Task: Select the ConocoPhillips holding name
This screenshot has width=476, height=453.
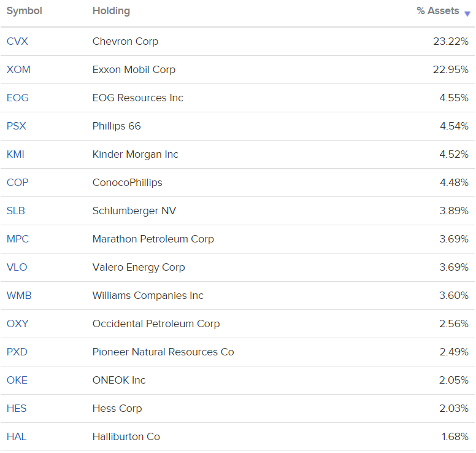Action: [x=128, y=182]
